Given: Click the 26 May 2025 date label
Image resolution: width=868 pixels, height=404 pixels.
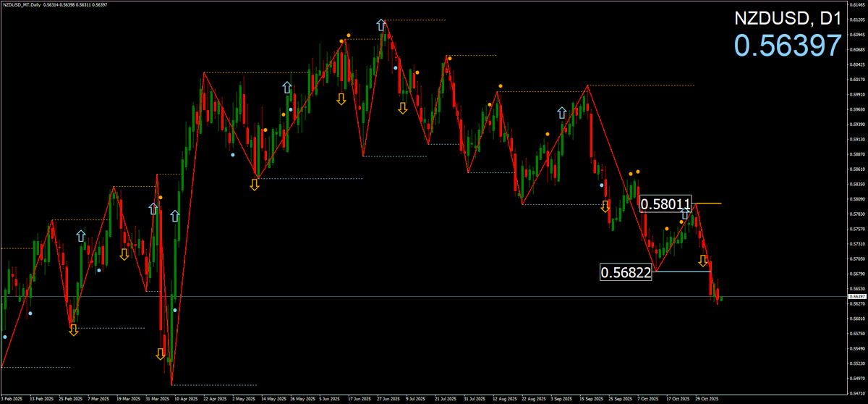Looking at the screenshot, I should click(302, 399).
